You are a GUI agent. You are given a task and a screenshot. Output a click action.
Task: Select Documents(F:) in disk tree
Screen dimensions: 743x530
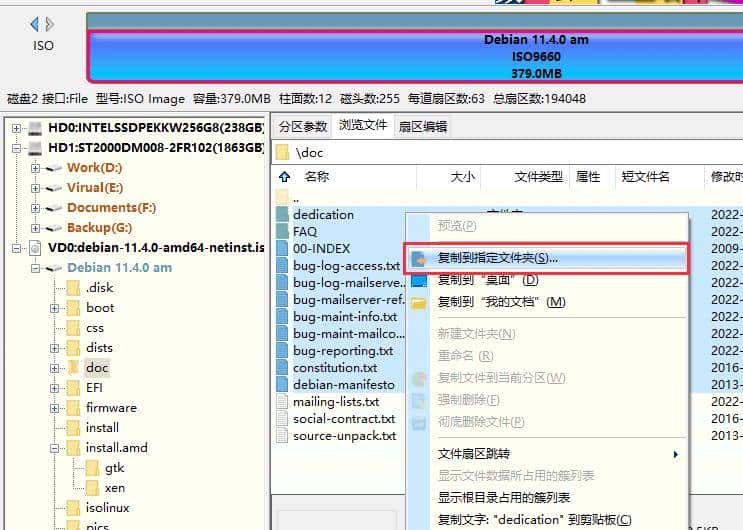(111, 208)
